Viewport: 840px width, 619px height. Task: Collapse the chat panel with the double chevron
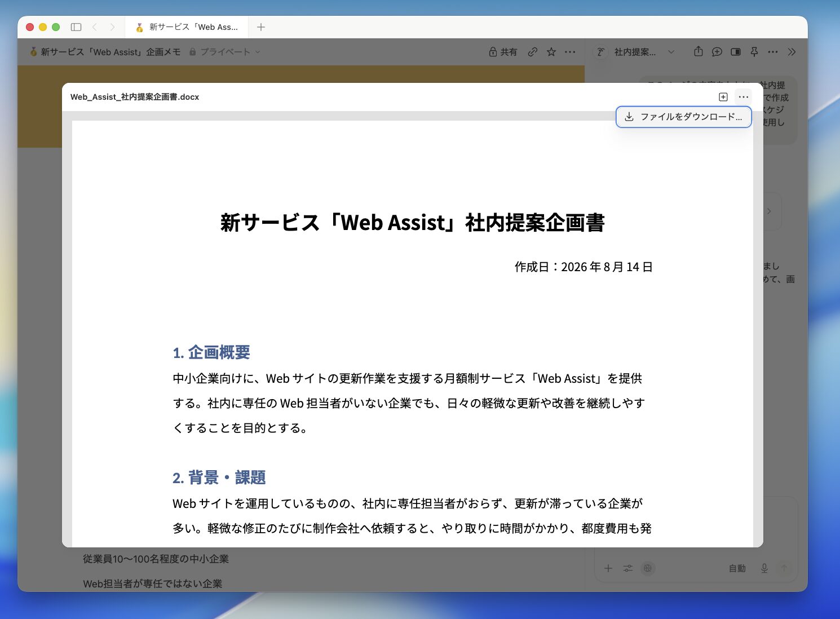792,52
